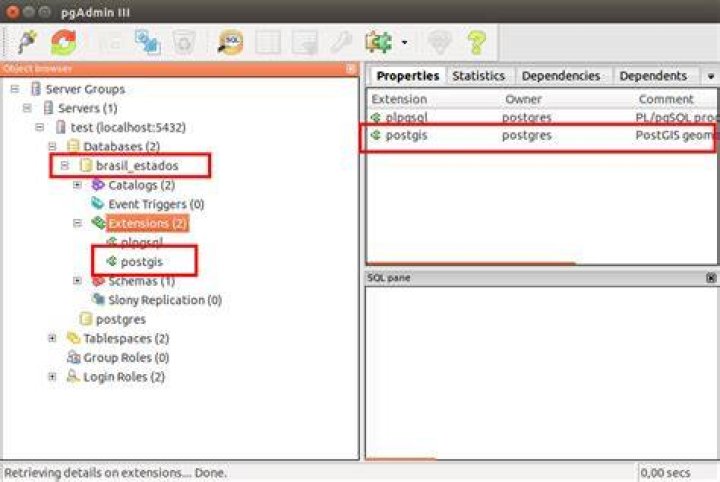
Task: Click the greyed-out Properties toolbar icon
Action: (x=110, y=43)
